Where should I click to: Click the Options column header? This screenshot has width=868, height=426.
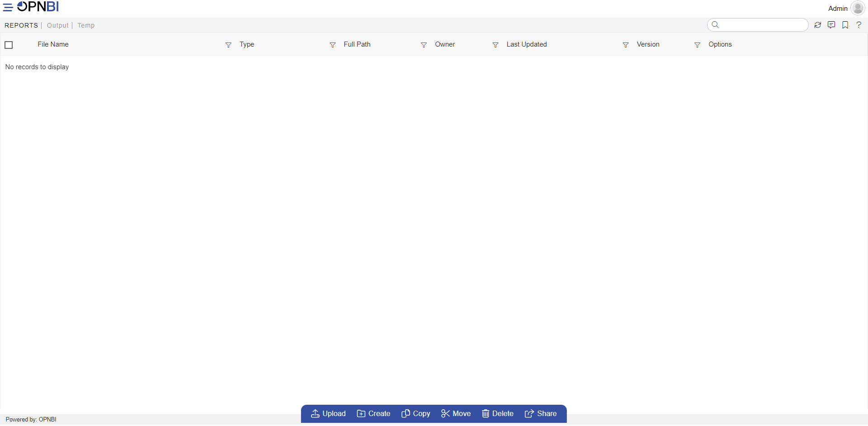point(720,44)
